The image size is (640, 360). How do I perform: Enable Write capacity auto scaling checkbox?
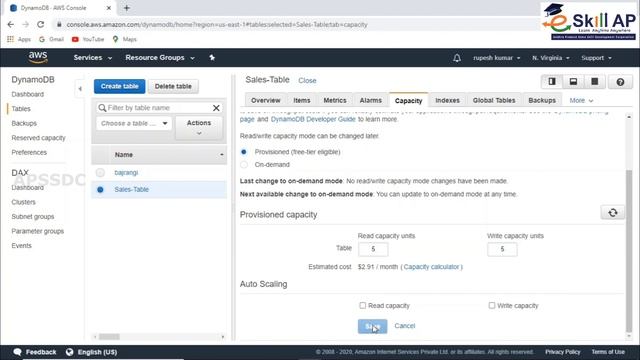click(x=492, y=305)
